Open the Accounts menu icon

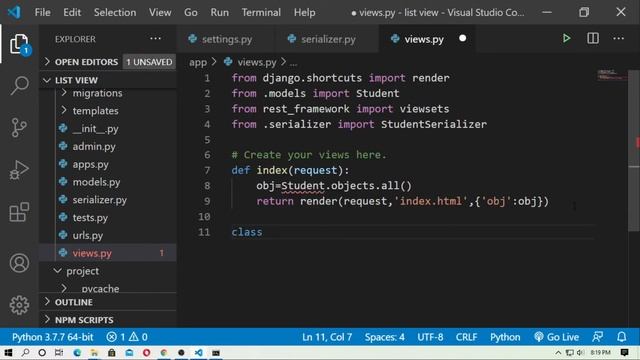click(19, 263)
